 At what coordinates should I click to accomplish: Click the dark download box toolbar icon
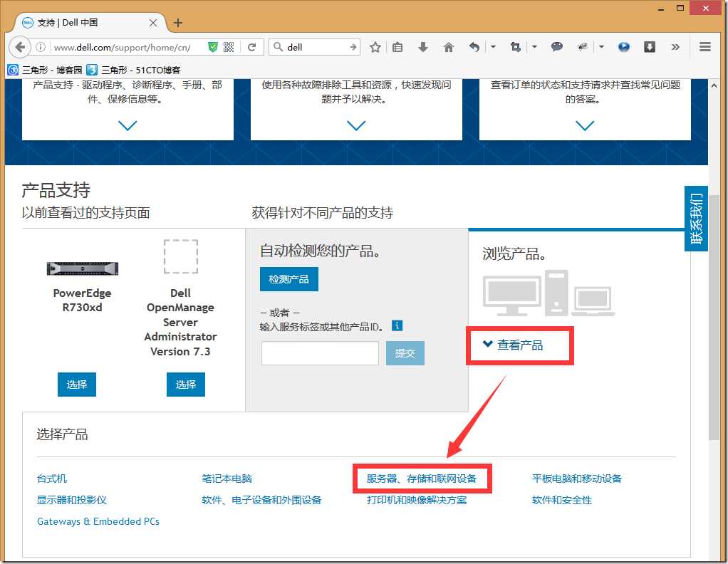(x=650, y=47)
